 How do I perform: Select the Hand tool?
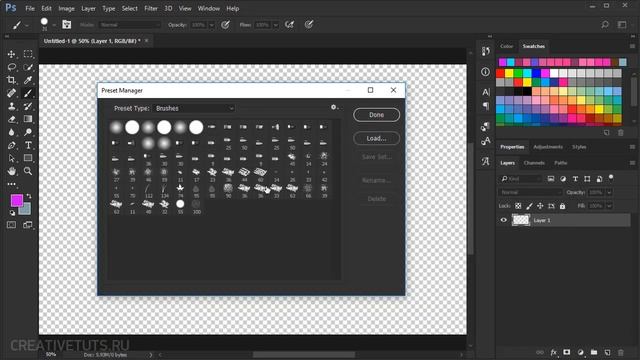(x=11, y=171)
